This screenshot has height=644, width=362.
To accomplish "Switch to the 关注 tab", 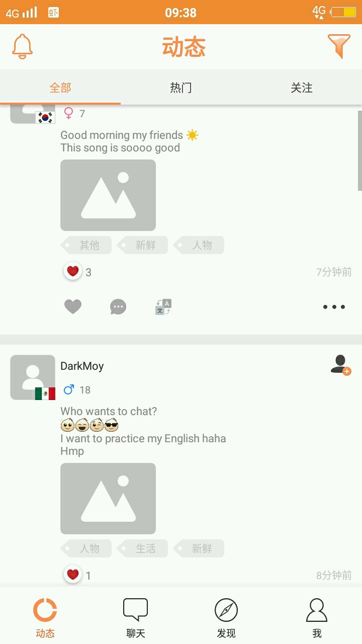I will (x=302, y=88).
